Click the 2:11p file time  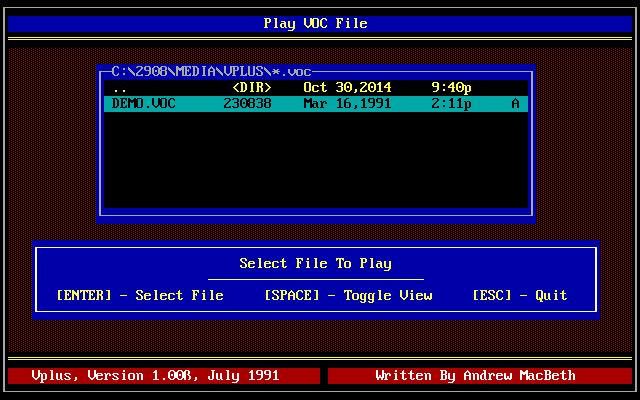point(451,104)
